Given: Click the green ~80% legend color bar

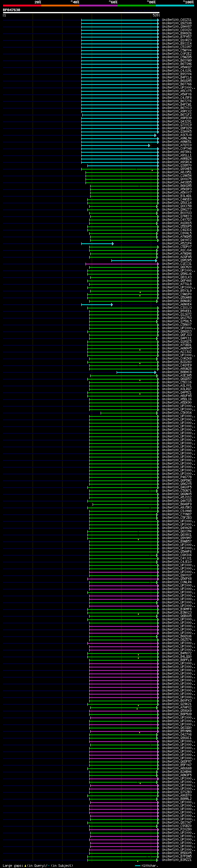Looking at the screenshot, I should point(137,6).
